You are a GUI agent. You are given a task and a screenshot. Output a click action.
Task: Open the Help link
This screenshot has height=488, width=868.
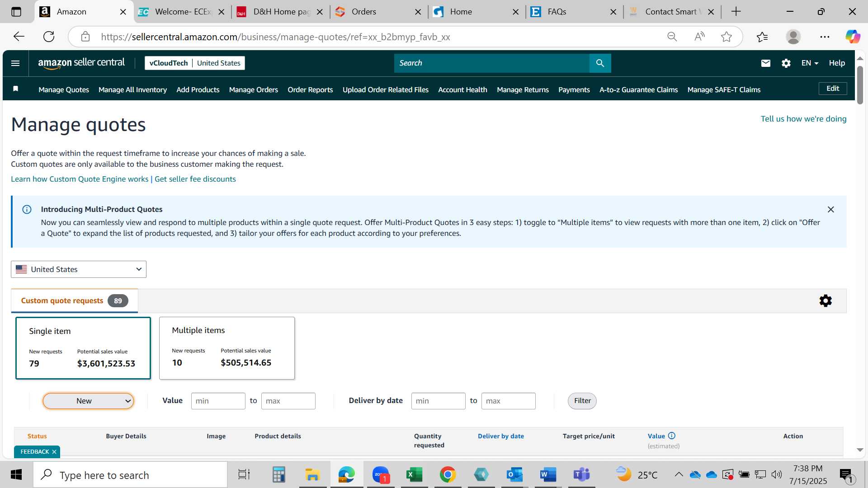coord(837,63)
